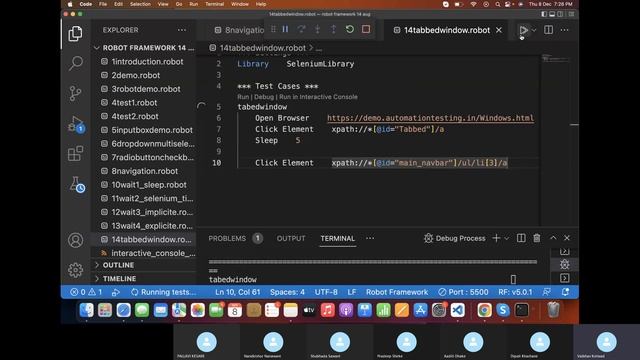Open Music app from the Dock
Screen dimensions: 640x360
point(327,311)
